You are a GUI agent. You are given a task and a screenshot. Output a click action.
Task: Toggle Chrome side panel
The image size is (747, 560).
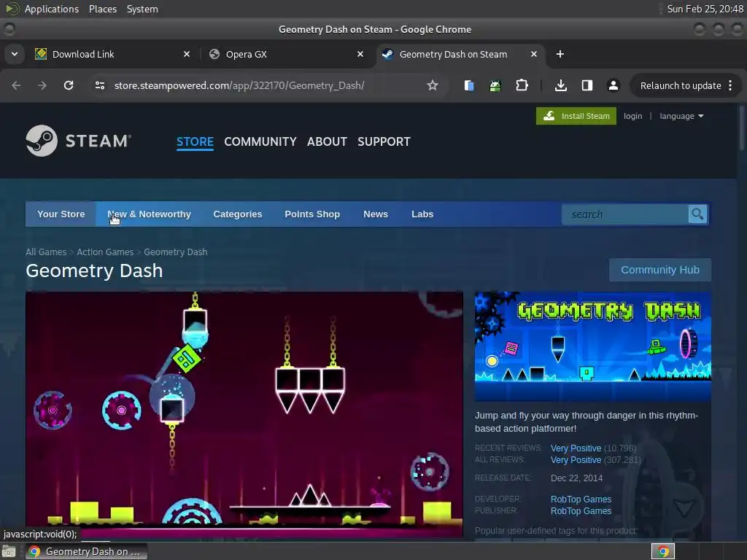tap(587, 85)
